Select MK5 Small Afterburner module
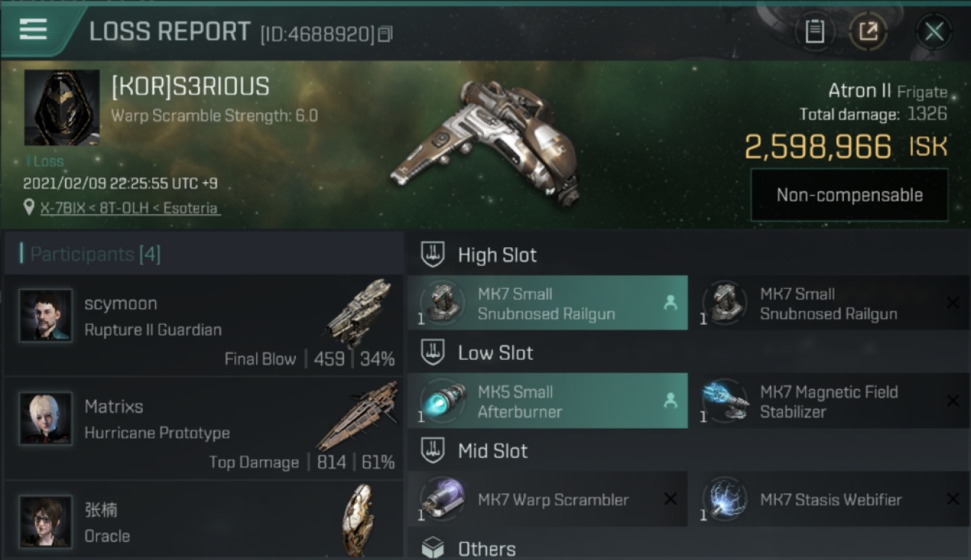This screenshot has height=560, width=971. point(547,401)
